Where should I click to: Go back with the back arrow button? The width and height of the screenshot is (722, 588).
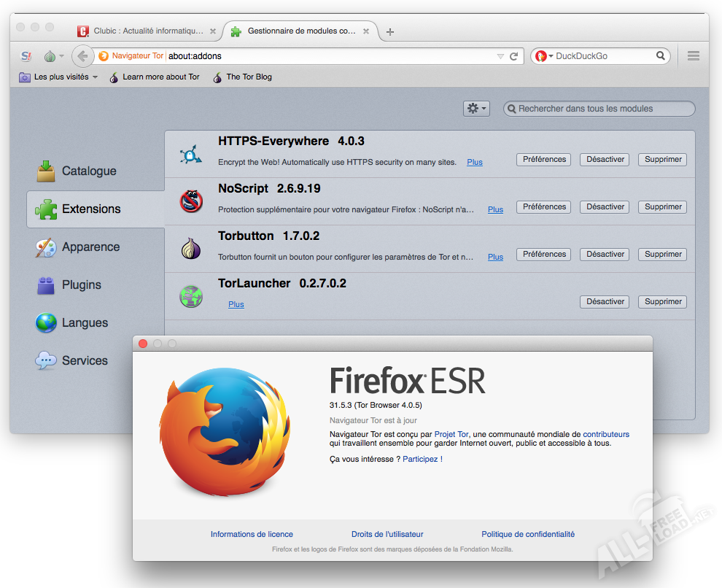82,56
